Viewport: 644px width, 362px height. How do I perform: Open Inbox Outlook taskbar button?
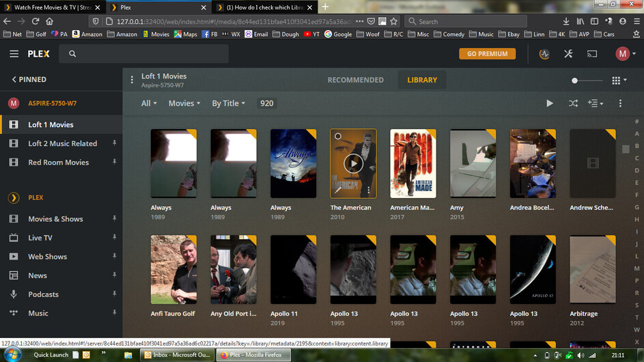coord(178,354)
